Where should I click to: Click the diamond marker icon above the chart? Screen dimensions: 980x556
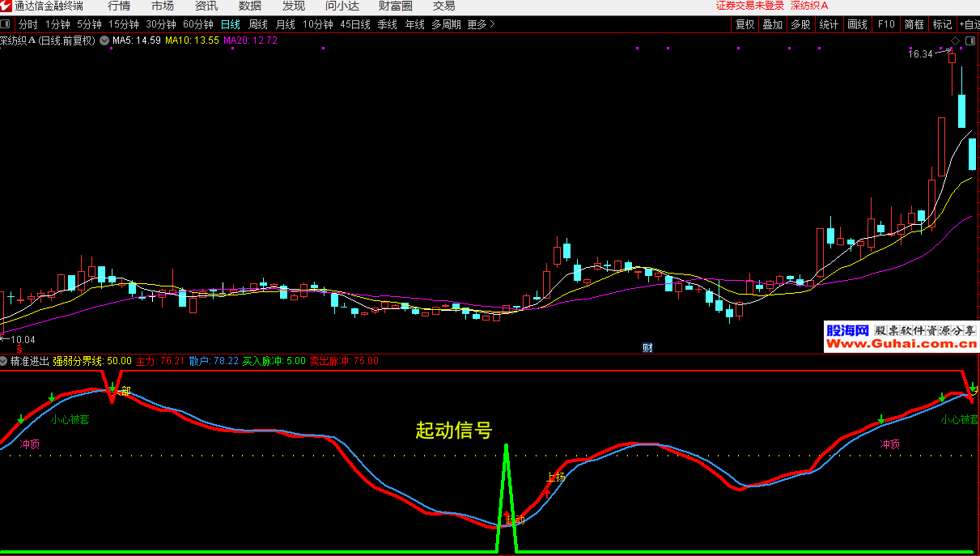[955, 40]
